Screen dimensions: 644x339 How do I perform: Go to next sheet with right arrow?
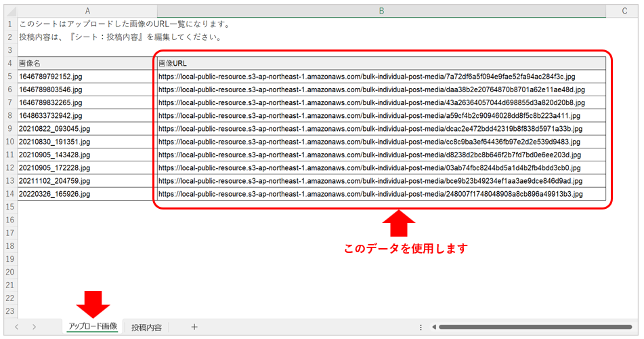click(x=34, y=327)
